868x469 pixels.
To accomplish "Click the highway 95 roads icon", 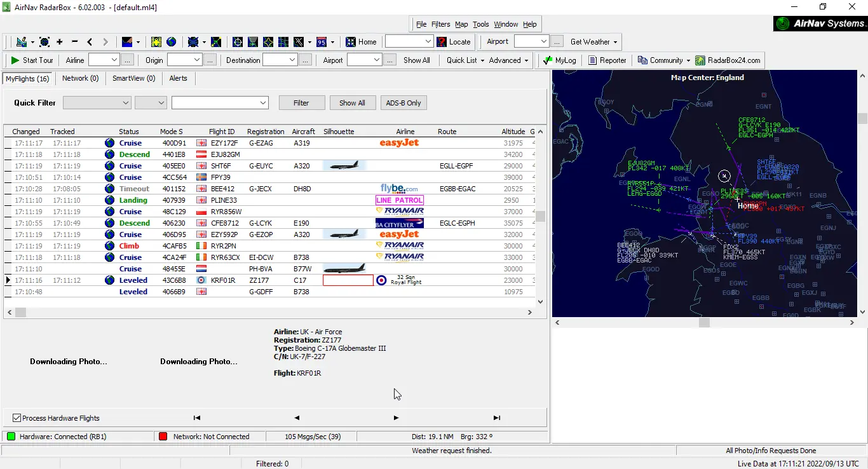I will (322, 42).
